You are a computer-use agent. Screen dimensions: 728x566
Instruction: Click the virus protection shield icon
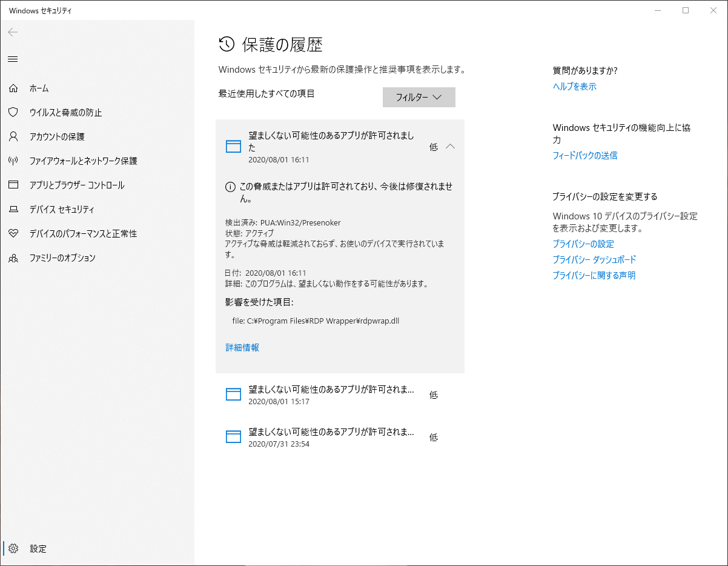[13, 112]
